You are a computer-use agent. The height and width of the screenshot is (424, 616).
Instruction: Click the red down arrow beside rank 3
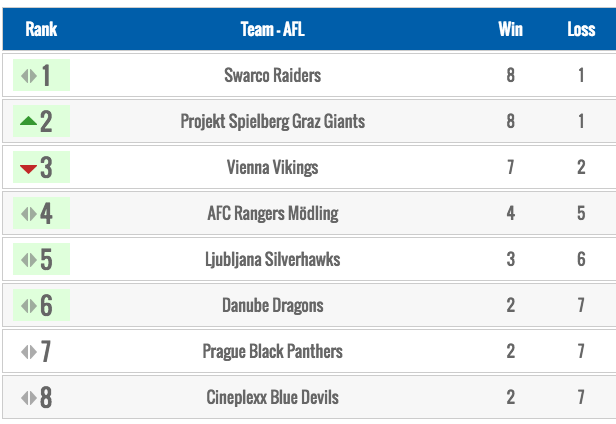[28, 168]
